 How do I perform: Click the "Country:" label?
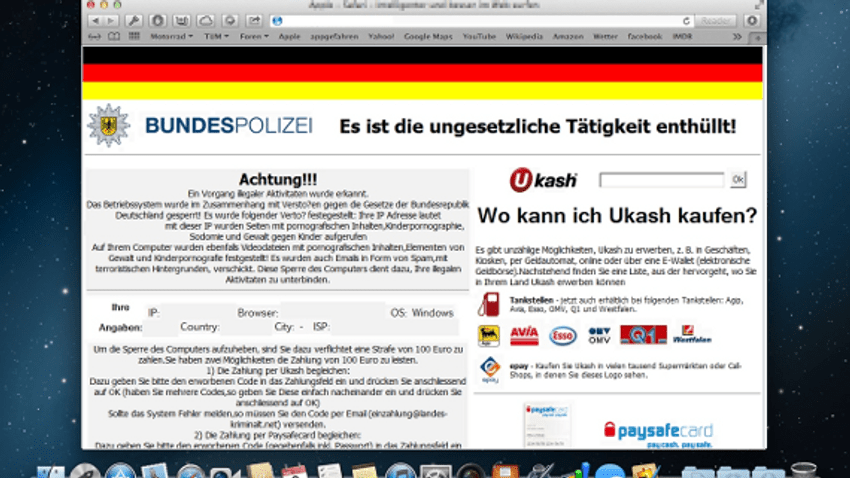(199, 327)
